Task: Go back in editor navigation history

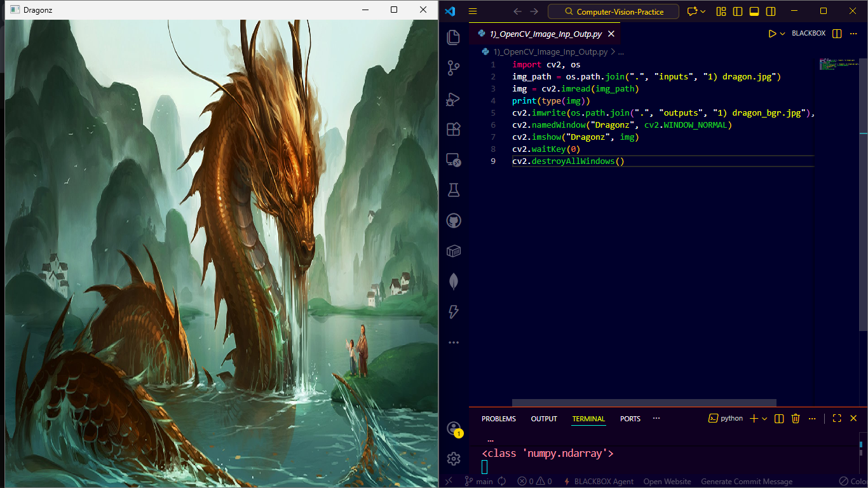Action: [517, 11]
